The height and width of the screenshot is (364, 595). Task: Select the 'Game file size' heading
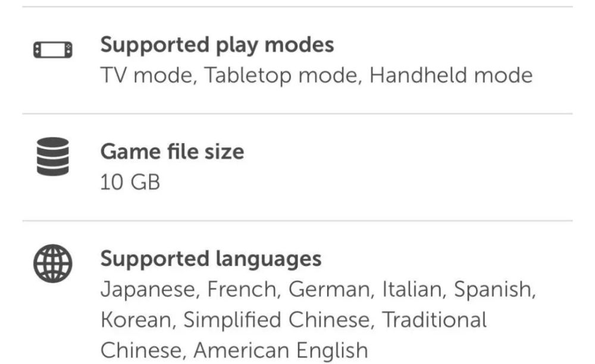pyautogui.click(x=172, y=152)
